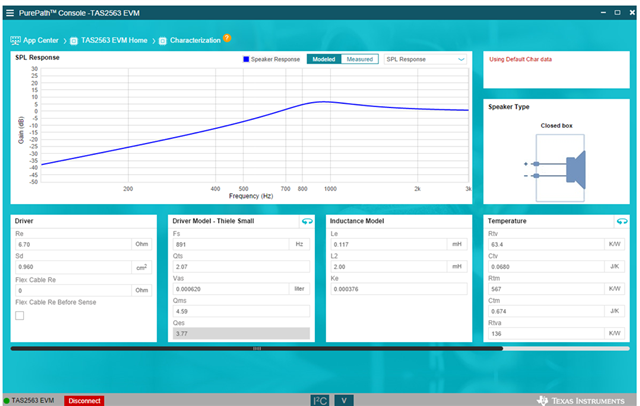Viewport: 640px width, 406px height.
Task: Select the Measured view toggle
Action: click(360, 59)
